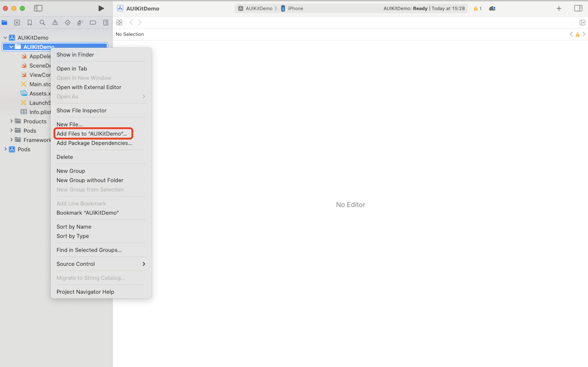The width and height of the screenshot is (588, 367).
Task: Choose Show in Finder
Action: (101, 54)
